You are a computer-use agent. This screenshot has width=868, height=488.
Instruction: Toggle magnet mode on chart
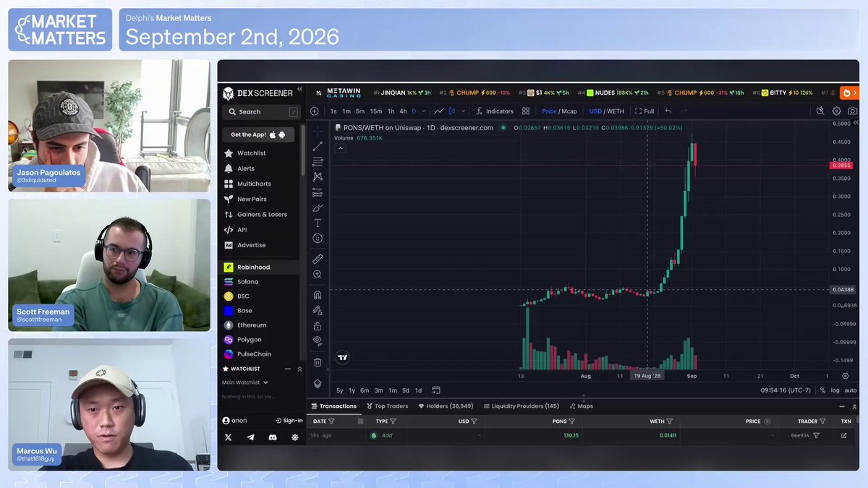click(318, 295)
